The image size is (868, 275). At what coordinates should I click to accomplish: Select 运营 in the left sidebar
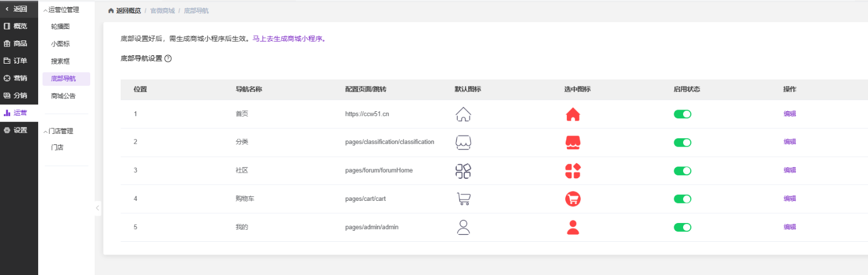click(19, 113)
